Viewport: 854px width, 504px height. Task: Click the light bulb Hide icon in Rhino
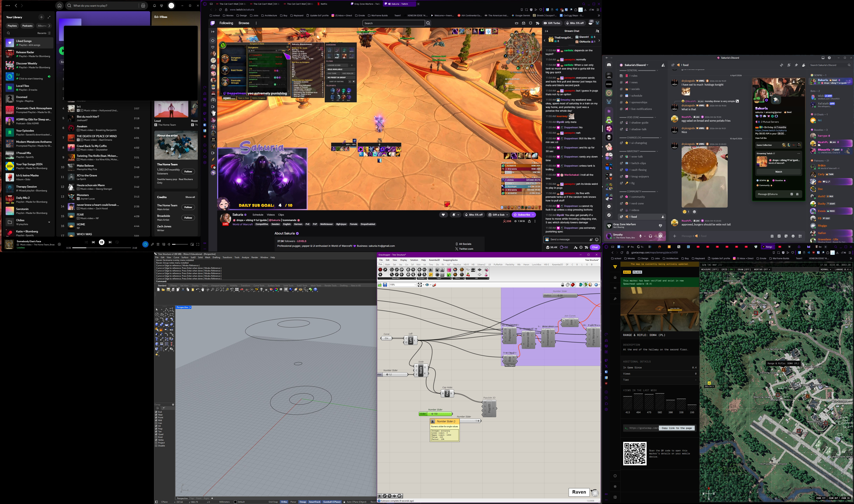[x=261, y=290]
